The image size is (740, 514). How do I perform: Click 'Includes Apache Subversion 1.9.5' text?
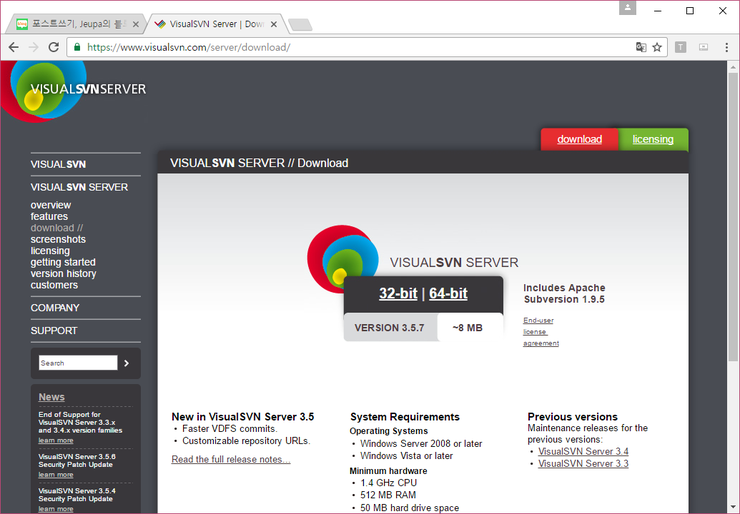tap(564, 294)
